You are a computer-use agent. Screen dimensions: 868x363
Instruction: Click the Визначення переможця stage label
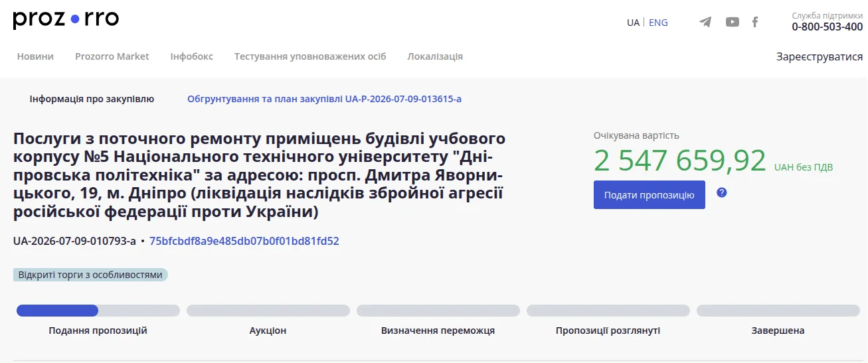(438, 330)
